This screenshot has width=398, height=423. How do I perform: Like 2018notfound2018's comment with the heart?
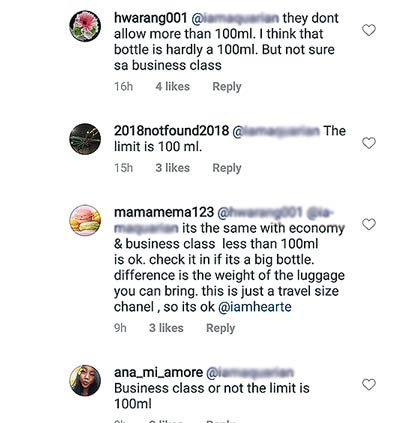[369, 143]
